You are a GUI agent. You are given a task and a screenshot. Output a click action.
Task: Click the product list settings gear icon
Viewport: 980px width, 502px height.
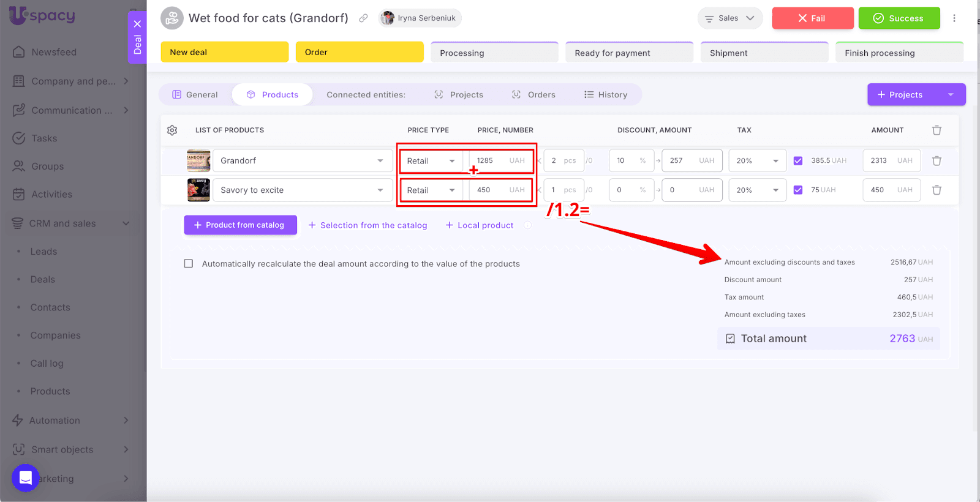172,130
